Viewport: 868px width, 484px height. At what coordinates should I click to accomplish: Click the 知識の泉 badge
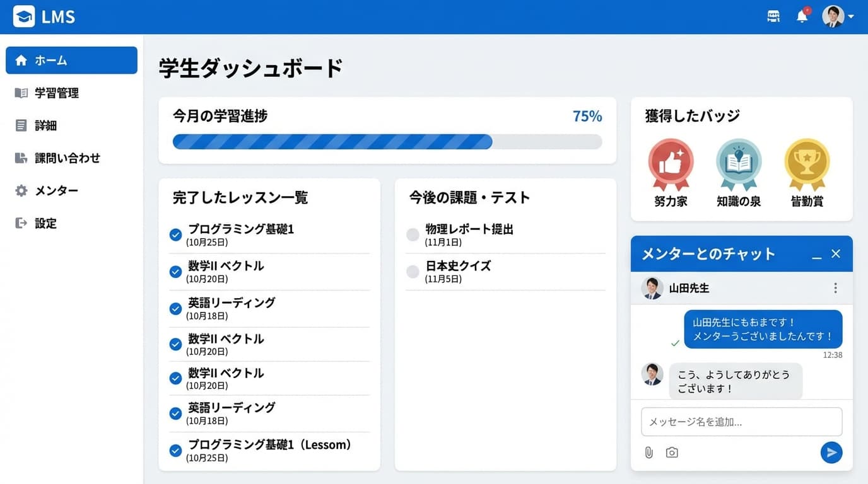point(738,165)
